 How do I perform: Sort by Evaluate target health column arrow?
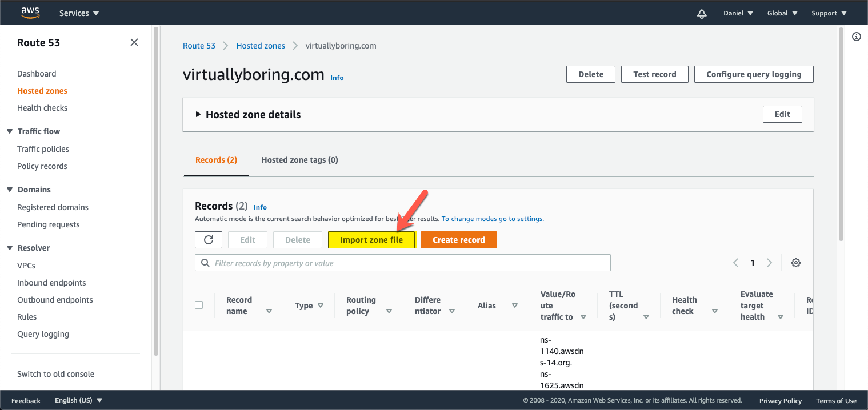coord(780,317)
